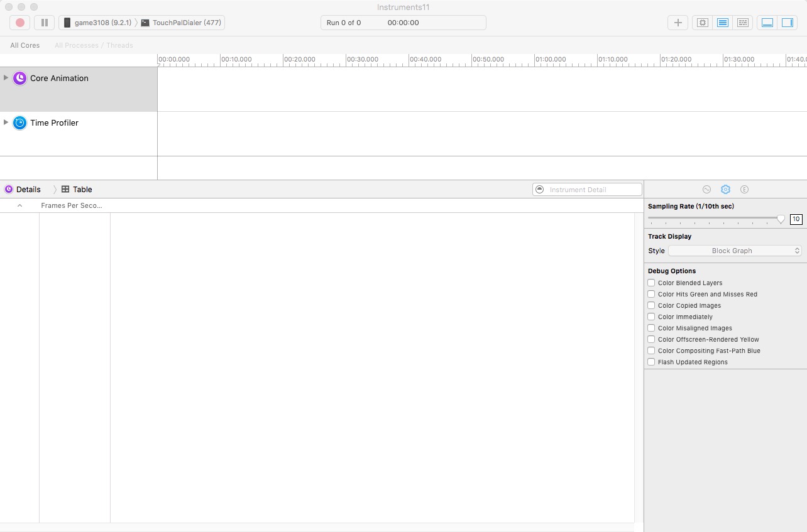The image size is (807, 532).
Task: Enable Color Immediately
Action: [x=651, y=317]
